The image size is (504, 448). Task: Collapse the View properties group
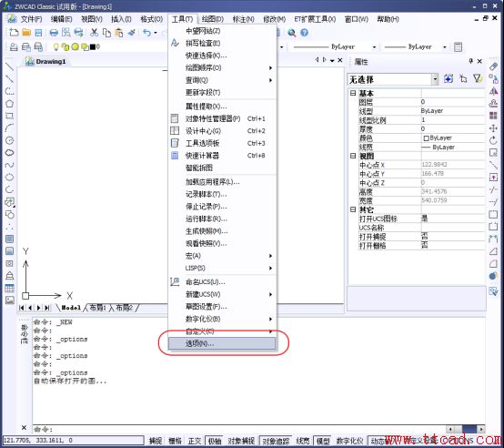(353, 156)
